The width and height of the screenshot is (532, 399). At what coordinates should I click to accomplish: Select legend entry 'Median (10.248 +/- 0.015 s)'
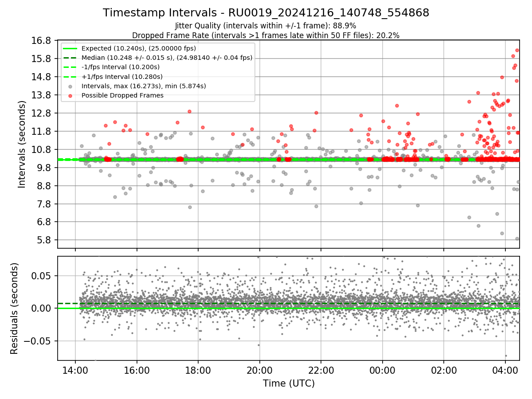[x=167, y=58]
